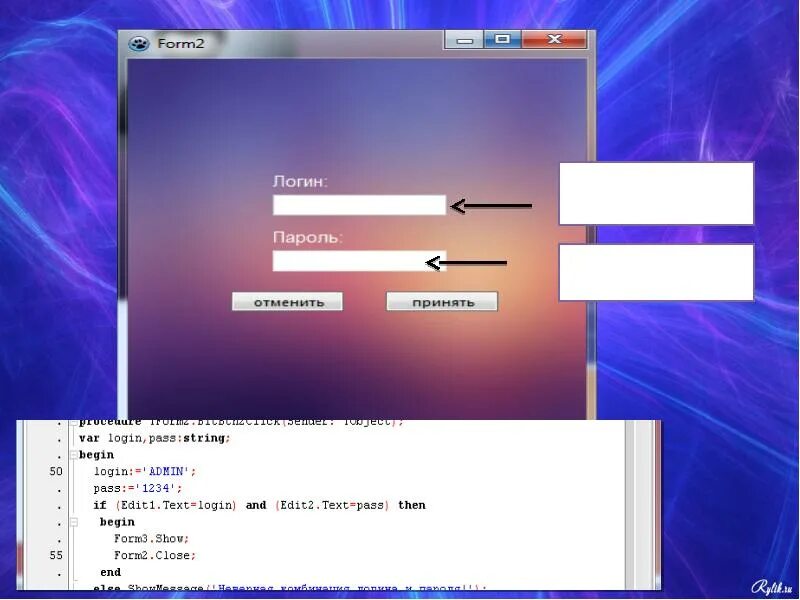Click line number 55 in gutter
Viewport: 800px width, 600px height.
[x=56, y=556]
